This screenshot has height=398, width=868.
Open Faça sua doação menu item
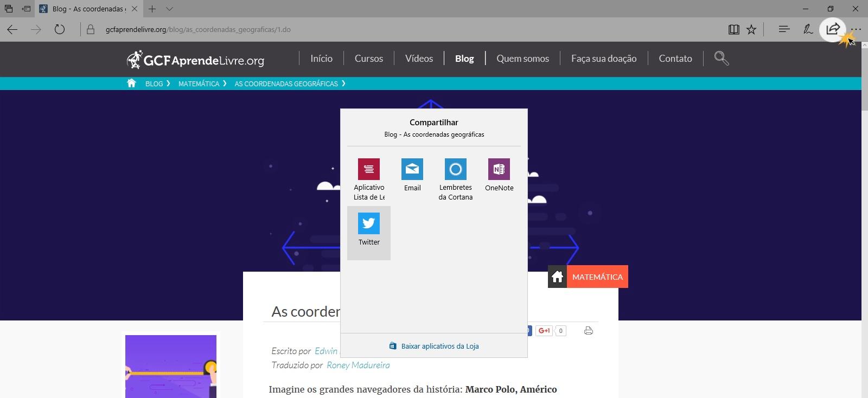pyautogui.click(x=604, y=59)
